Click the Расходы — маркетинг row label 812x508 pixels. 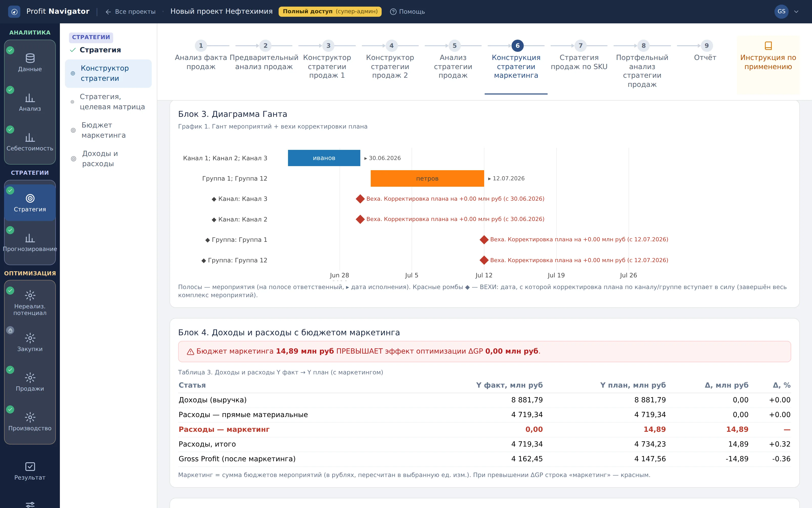tap(224, 429)
